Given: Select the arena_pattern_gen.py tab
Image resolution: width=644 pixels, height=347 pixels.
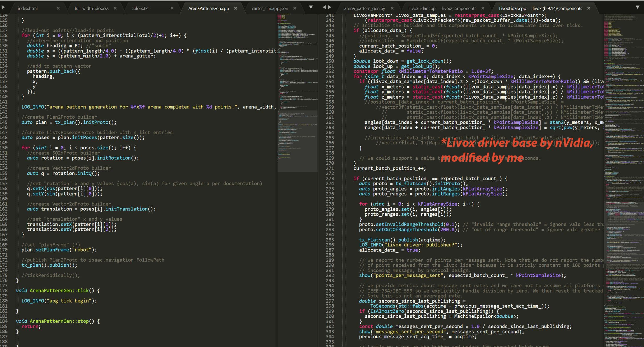Looking at the screenshot, I should tap(364, 8).
